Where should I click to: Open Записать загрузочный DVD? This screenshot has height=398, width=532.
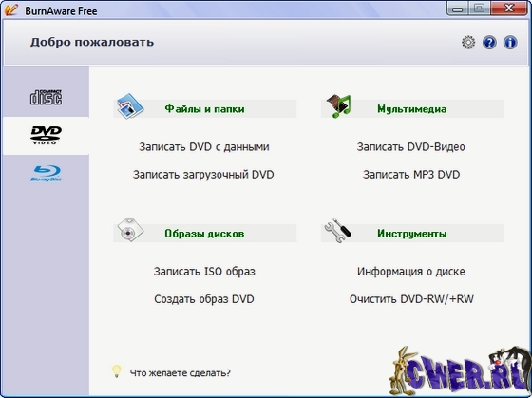tap(203, 175)
